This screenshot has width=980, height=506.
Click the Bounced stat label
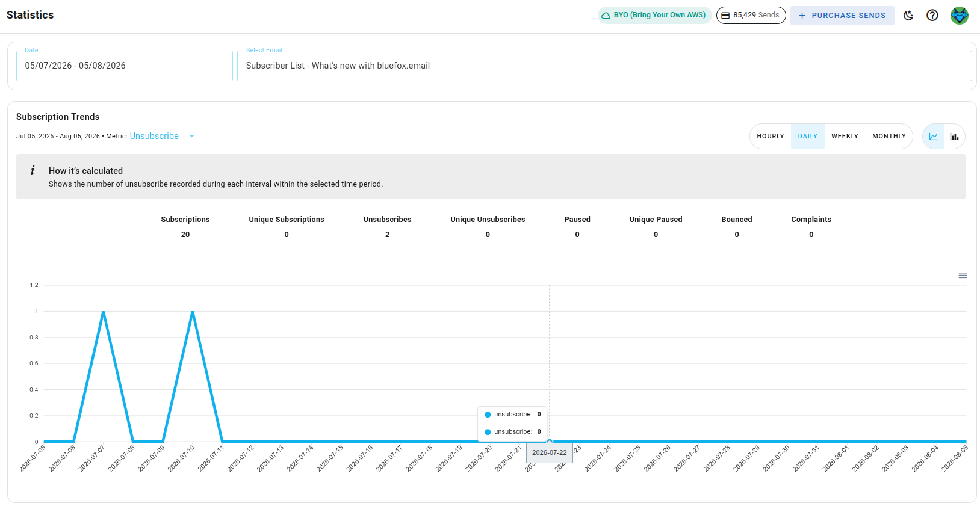click(737, 220)
